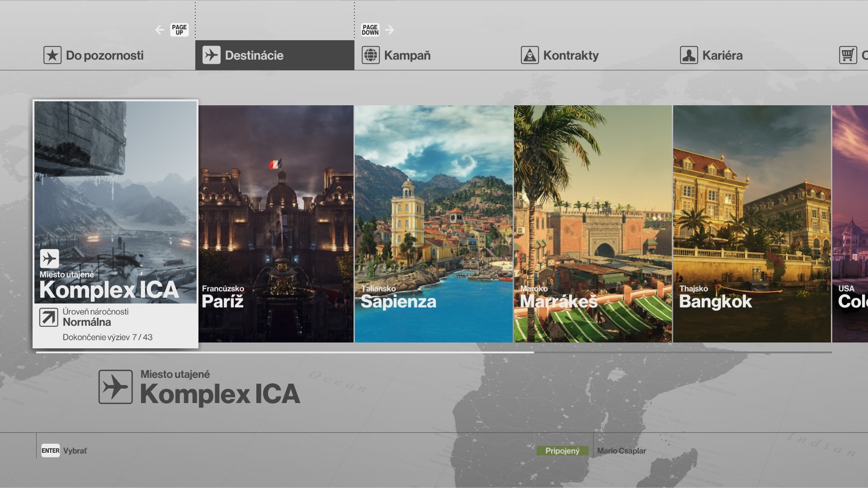Click the difficulty arrow icon next to Normálna
The image size is (868, 488).
coord(49,317)
